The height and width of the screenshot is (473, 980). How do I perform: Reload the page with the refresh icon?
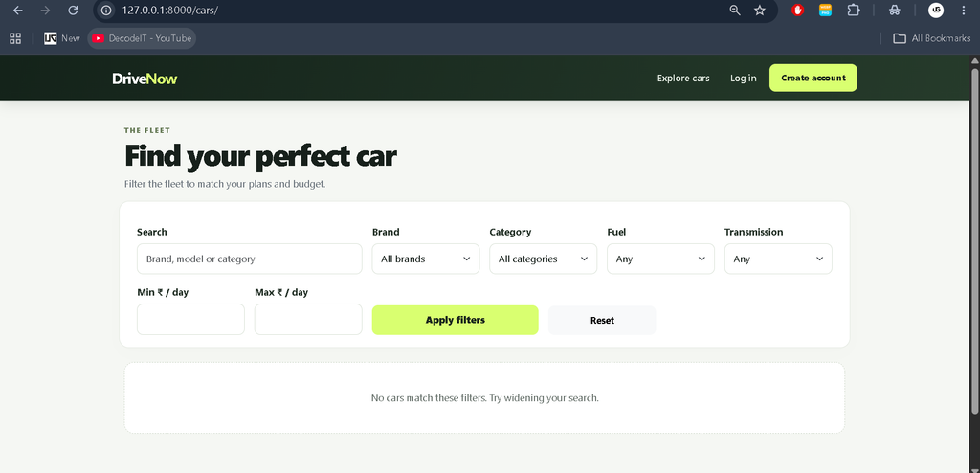73,10
